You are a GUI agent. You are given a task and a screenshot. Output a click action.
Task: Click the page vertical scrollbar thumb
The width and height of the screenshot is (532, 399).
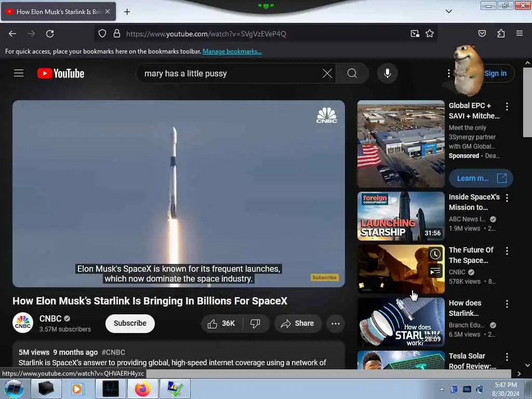(x=527, y=102)
